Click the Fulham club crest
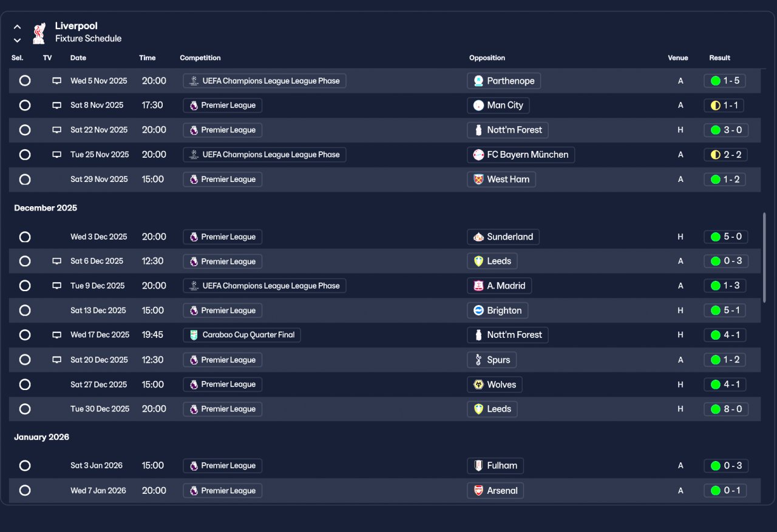Image resolution: width=777 pixels, height=532 pixels. point(478,466)
